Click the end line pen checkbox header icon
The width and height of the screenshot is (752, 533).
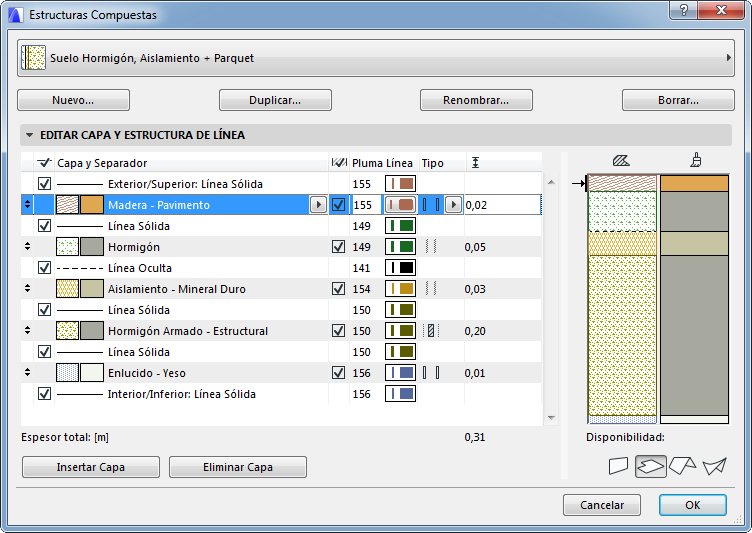[339, 163]
